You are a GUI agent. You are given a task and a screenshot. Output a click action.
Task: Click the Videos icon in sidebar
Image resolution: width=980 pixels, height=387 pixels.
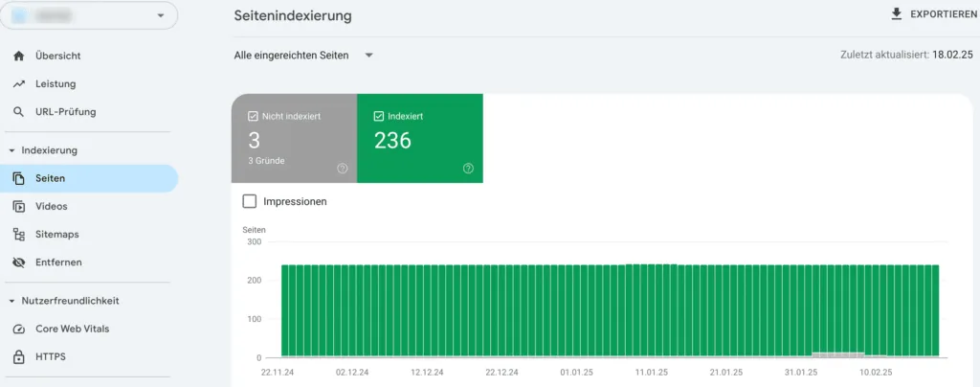(19, 206)
